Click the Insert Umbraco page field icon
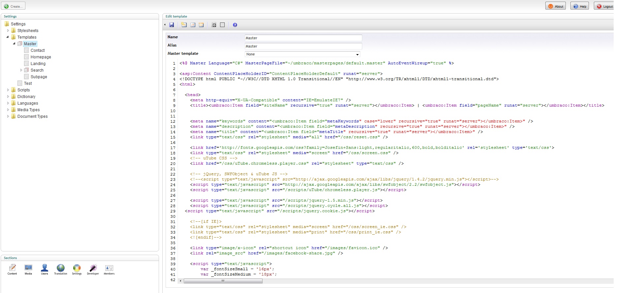Screen dimensions: 644x293 [x=184, y=25]
